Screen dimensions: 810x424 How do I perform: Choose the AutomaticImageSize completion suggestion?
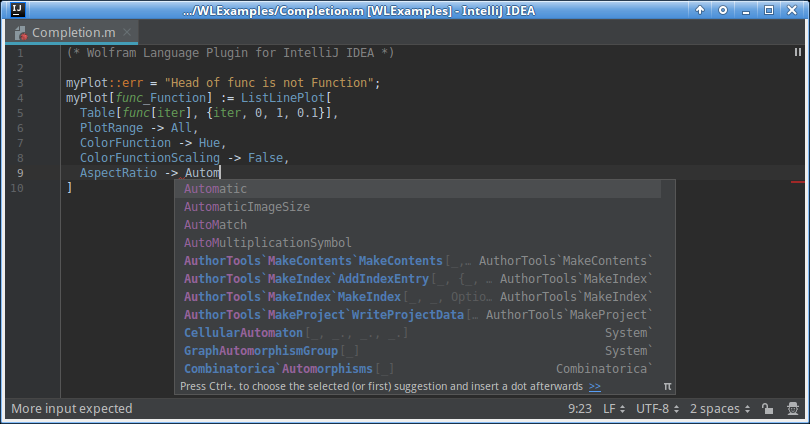417,207
